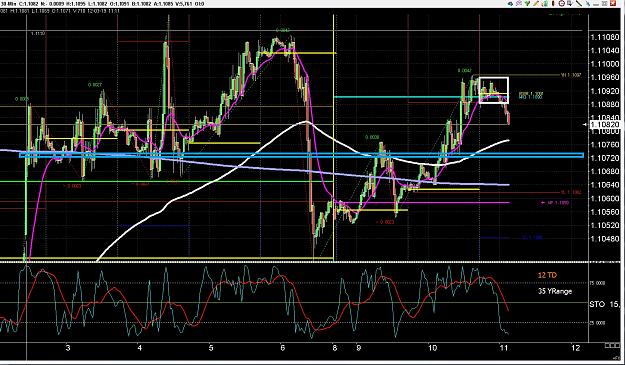Click the gray monitor with arrow icon
Screen dimensions: 625x365
[x=570, y=4]
